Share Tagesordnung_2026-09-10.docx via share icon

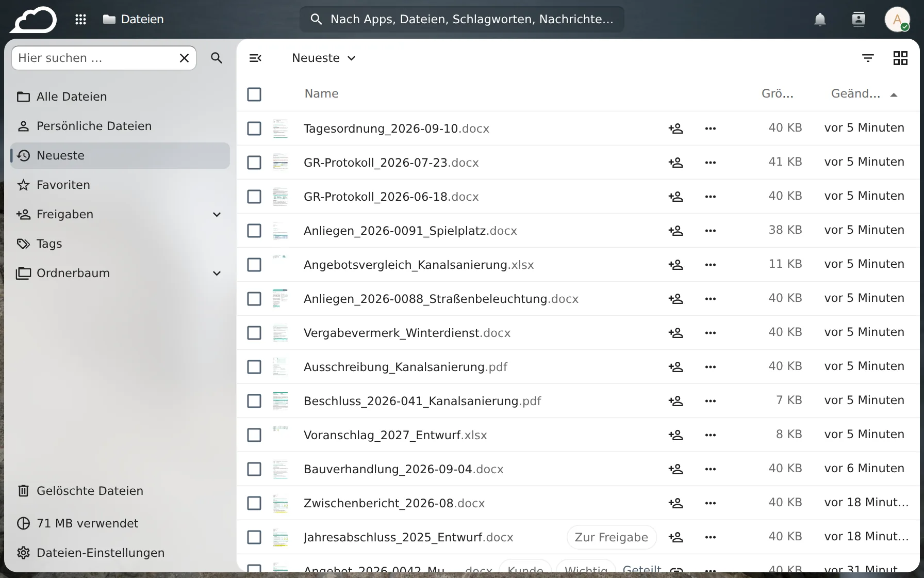675,128
